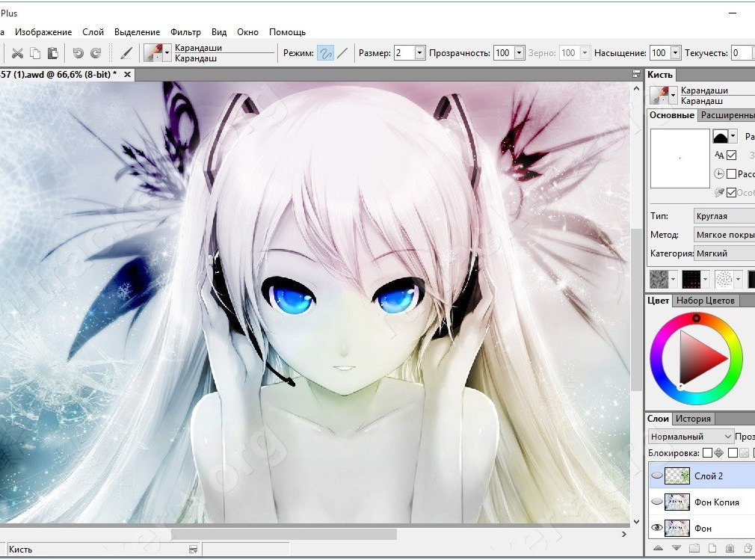Screen dimensions: 755x560
Task: Open the Изображение menu
Action: click(43, 32)
